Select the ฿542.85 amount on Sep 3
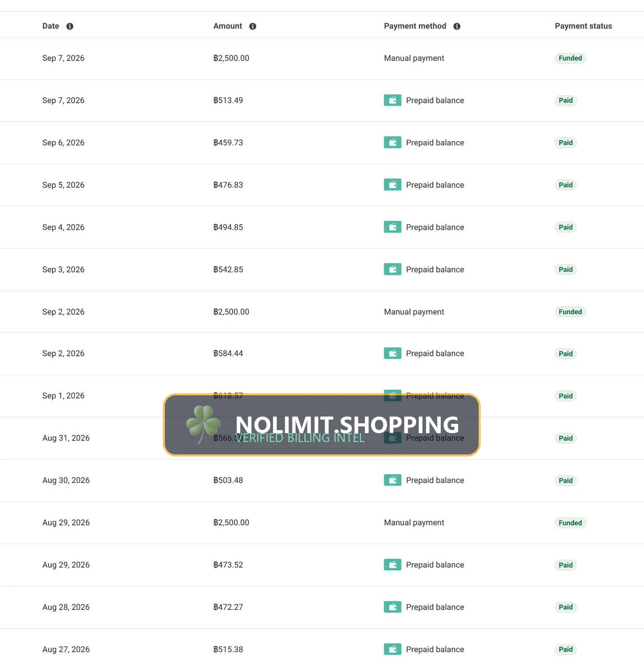Viewport: 644px width, 664px height. point(228,269)
